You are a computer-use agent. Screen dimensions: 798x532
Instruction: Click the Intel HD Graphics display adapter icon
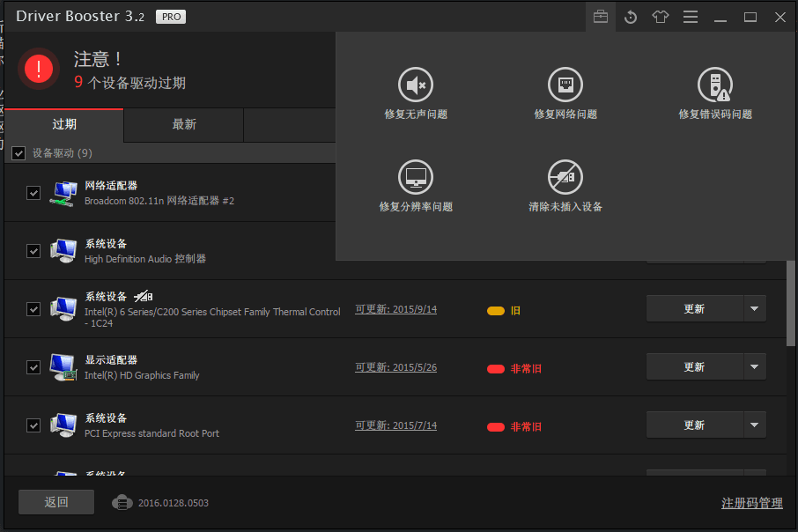click(63, 367)
